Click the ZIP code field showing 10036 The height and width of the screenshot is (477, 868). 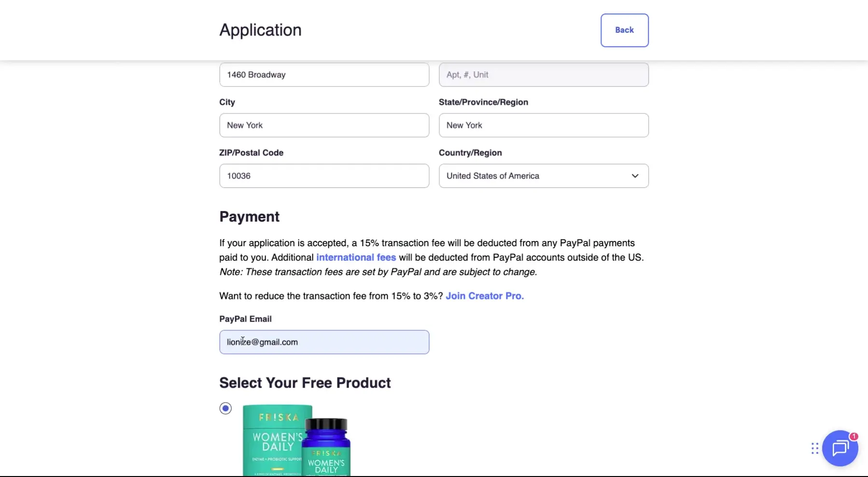[x=324, y=176]
